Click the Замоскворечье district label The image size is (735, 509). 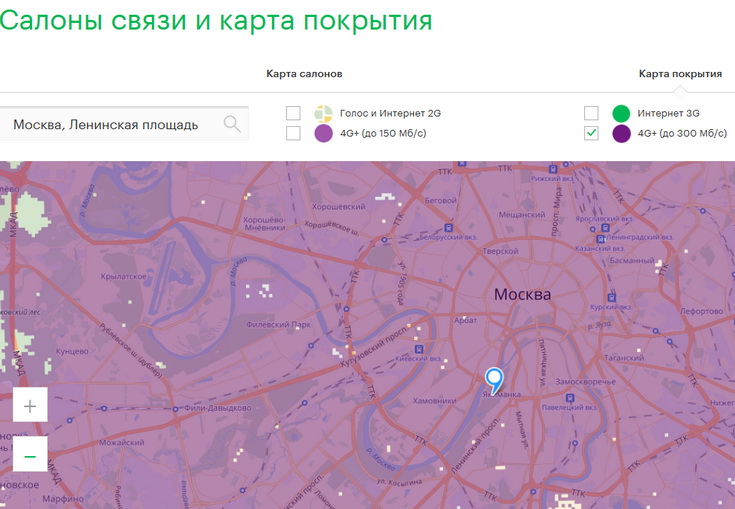point(585,382)
